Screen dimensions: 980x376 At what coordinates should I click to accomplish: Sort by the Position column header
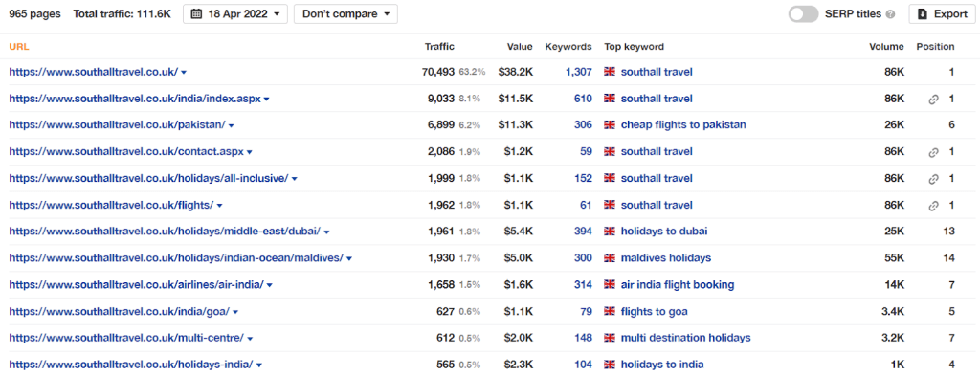(x=936, y=46)
